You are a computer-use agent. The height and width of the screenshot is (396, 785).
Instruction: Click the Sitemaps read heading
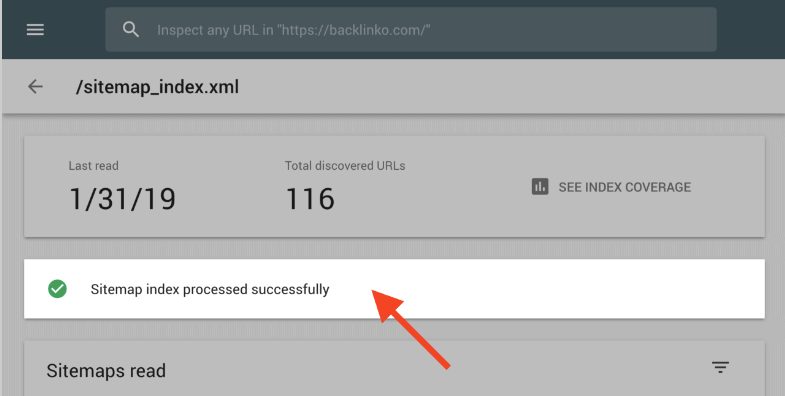click(x=106, y=371)
